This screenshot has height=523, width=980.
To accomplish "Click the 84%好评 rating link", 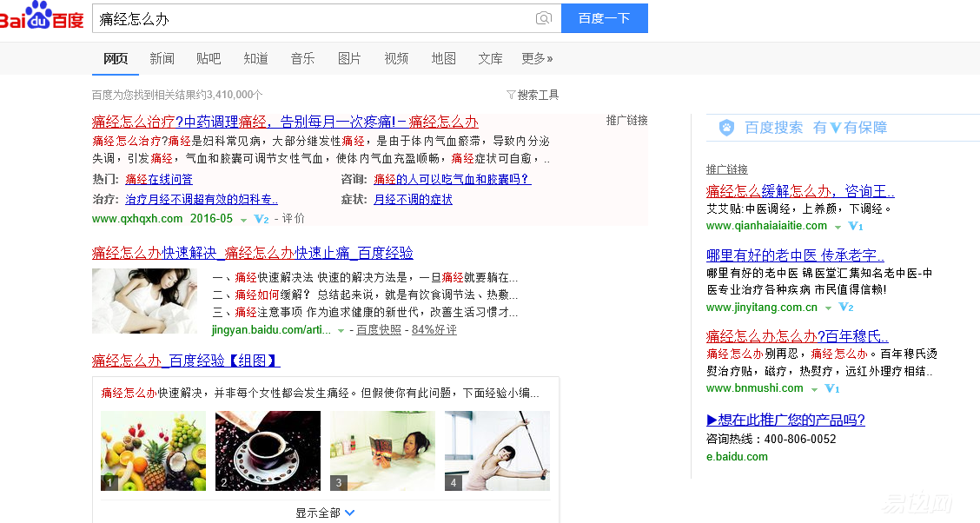I will pyautogui.click(x=434, y=330).
